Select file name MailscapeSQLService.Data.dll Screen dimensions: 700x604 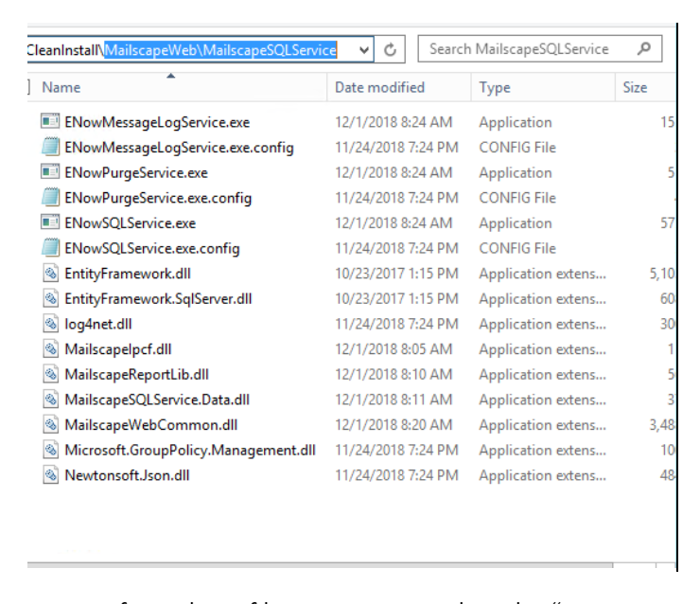(x=157, y=400)
